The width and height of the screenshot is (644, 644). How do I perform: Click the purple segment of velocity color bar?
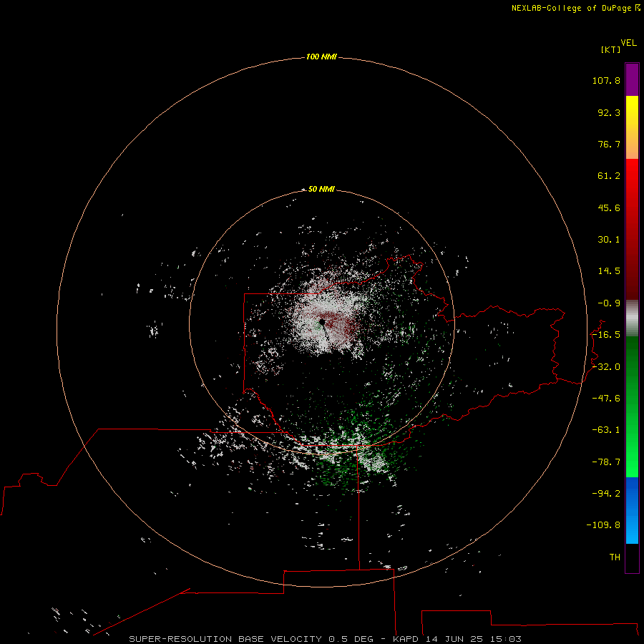(632, 79)
